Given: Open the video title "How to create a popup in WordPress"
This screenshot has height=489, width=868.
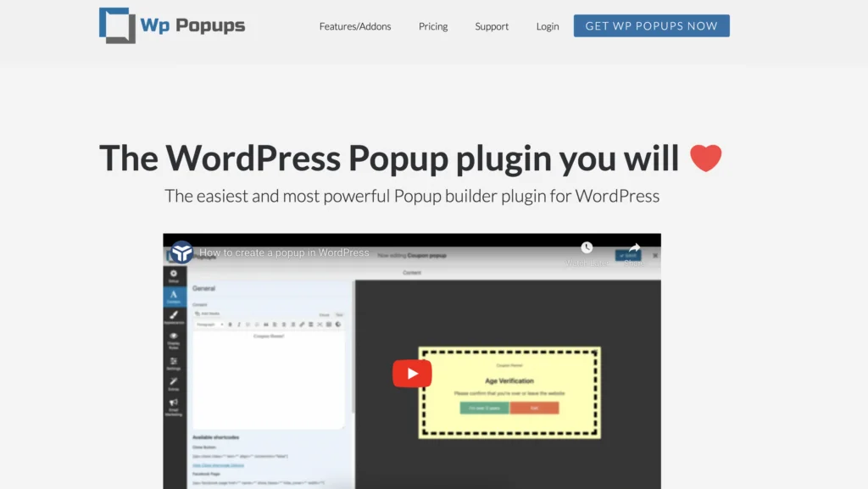Looking at the screenshot, I should (x=284, y=253).
